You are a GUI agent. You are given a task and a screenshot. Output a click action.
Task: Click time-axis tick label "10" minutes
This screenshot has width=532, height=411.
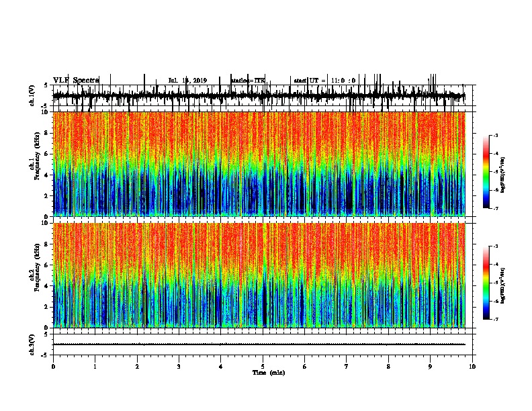coord(472,367)
